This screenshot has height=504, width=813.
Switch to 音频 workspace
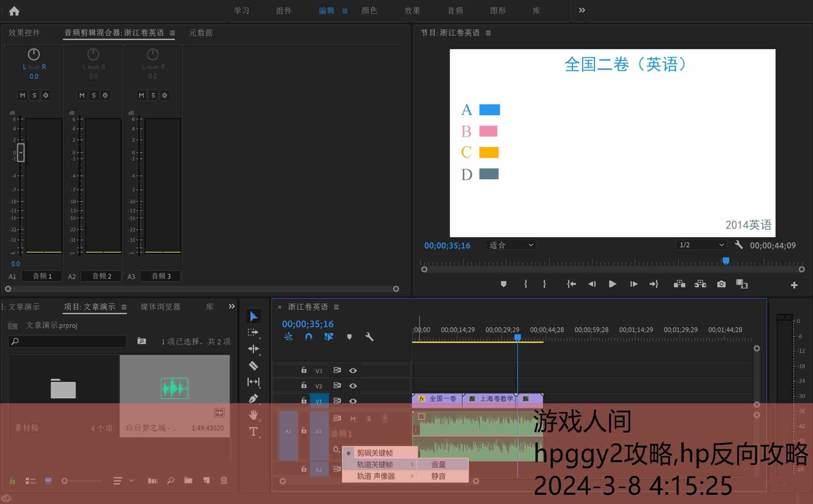click(x=455, y=11)
